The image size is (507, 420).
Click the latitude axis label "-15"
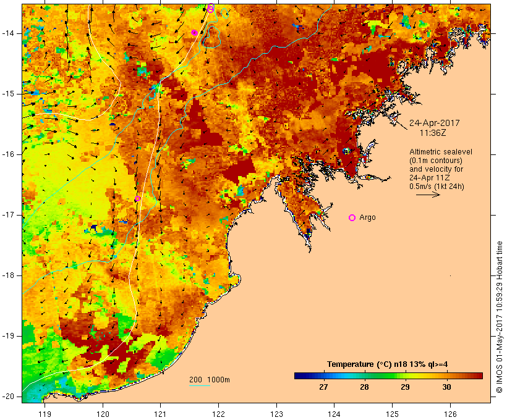(8, 94)
